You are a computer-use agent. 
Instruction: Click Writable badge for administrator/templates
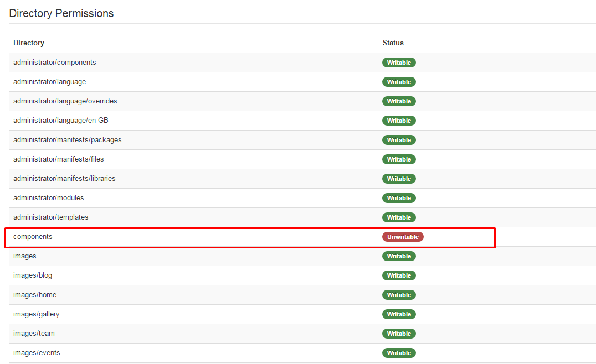(x=399, y=217)
